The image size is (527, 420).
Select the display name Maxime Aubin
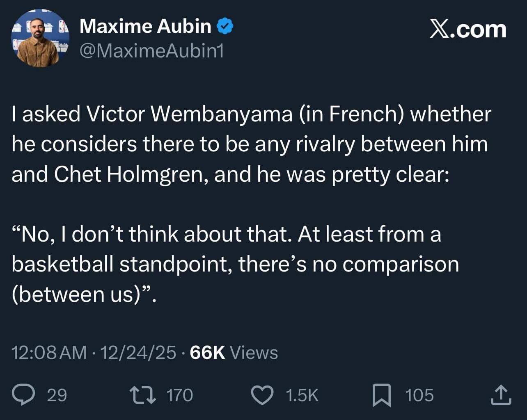pos(144,26)
